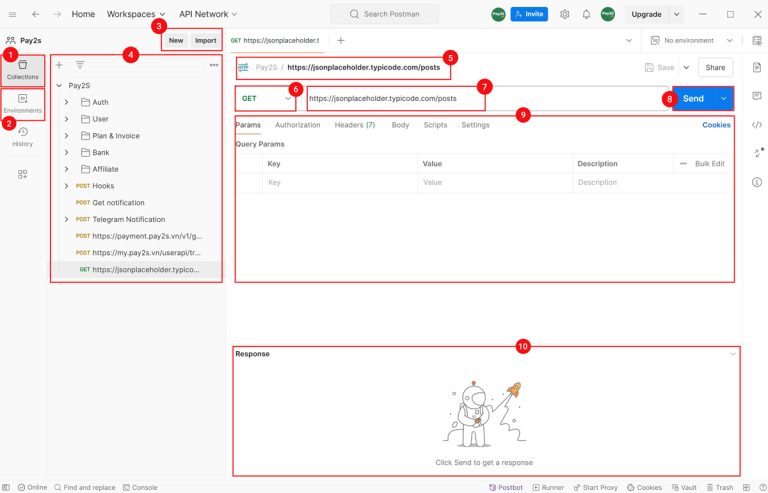Open the Environments sidebar panel

tap(22, 103)
